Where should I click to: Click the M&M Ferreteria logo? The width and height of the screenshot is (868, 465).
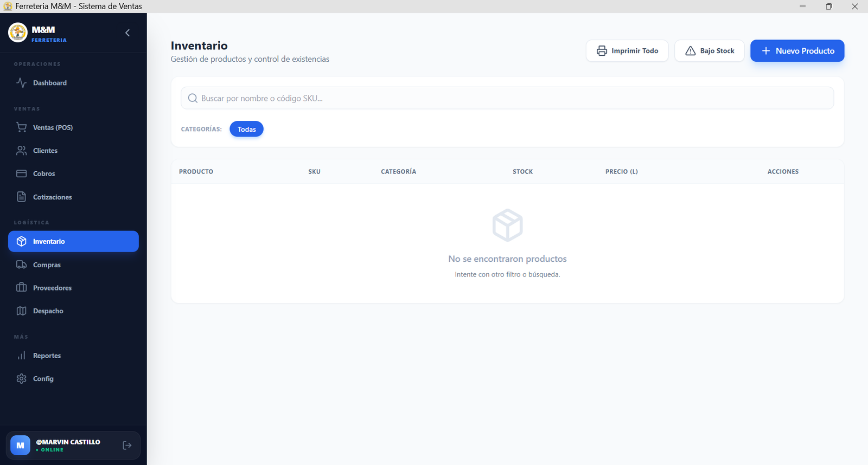pos(18,33)
